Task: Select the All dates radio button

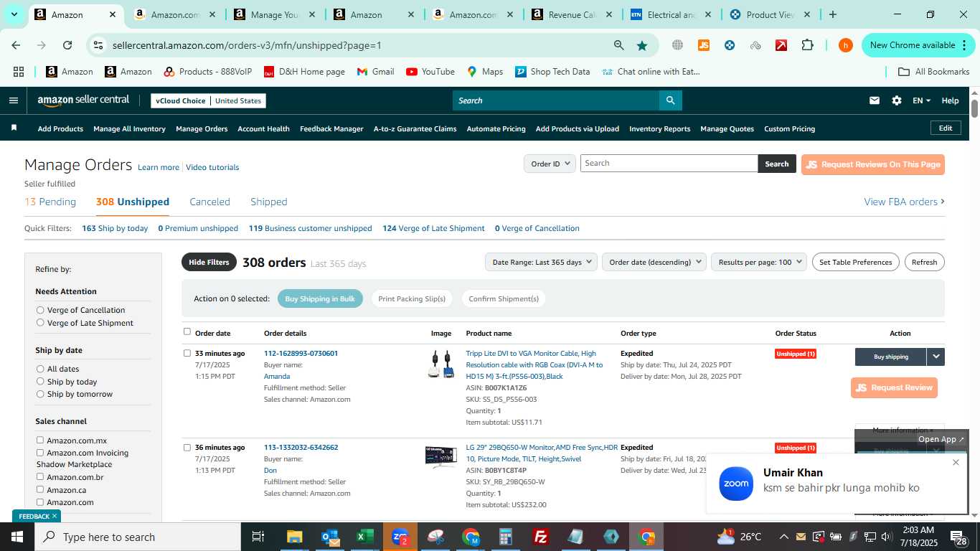Action: point(40,369)
